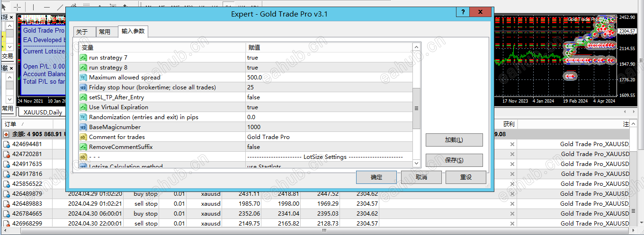Click the order icon for ticket 424917635

[x=7, y=164]
